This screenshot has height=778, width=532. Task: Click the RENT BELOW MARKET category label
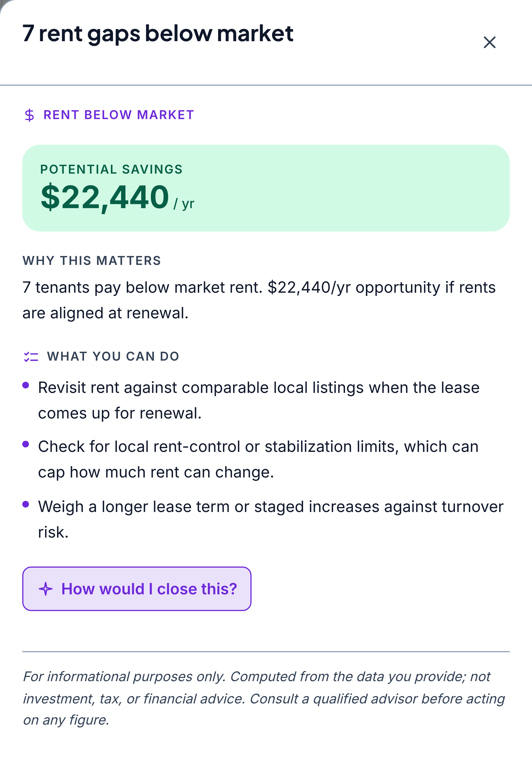pyautogui.click(x=119, y=115)
